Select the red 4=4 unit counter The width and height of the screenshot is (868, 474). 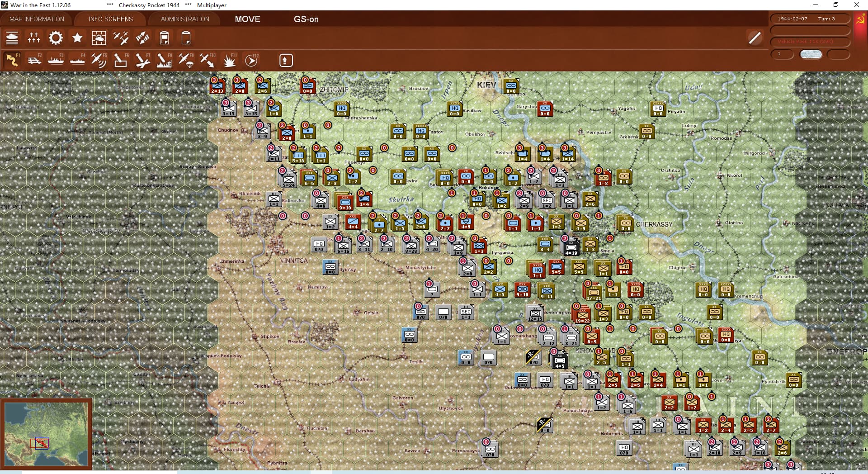pos(353,222)
